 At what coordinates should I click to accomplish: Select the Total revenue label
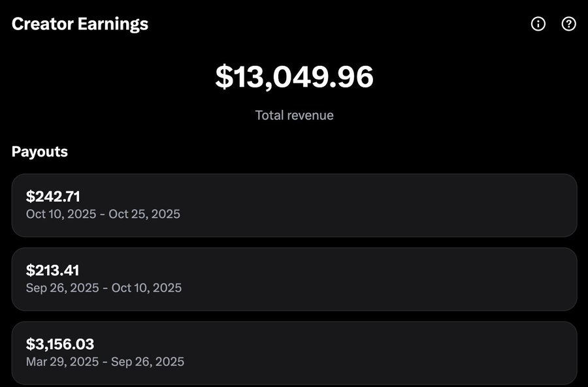[294, 115]
